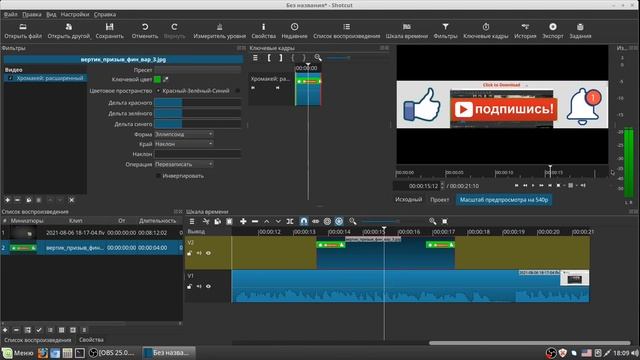Screen dimensions: 640x360
Task: Click the timeline cut scissors icon
Action: coord(206,221)
